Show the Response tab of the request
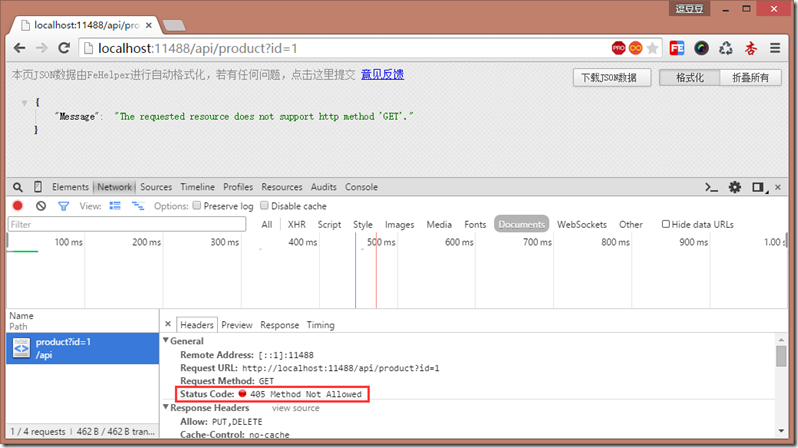 click(x=279, y=325)
